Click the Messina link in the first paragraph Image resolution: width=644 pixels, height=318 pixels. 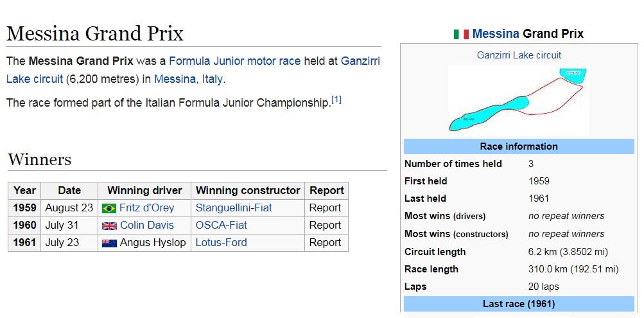coord(175,79)
